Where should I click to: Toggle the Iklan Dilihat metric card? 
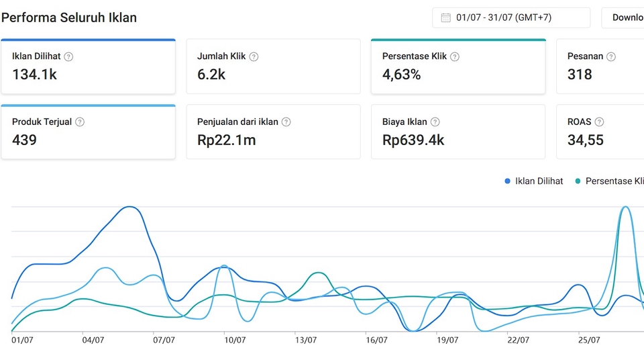click(x=89, y=66)
